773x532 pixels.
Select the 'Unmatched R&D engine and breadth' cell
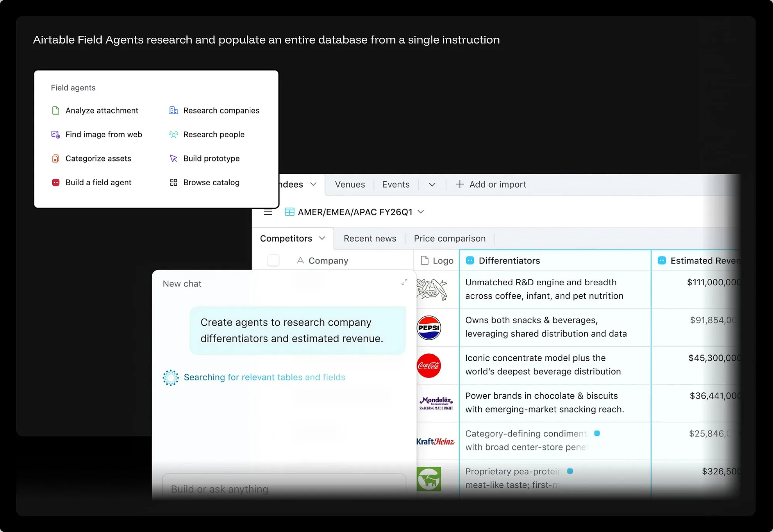coord(555,289)
